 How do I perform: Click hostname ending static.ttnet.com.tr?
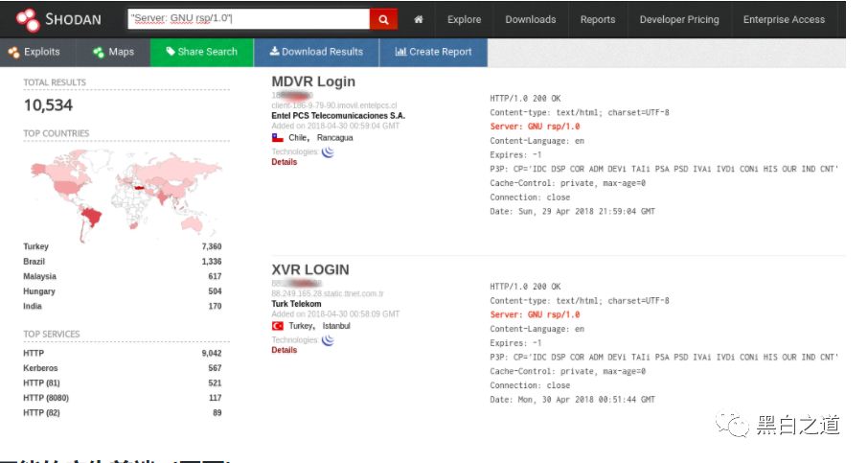327,293
